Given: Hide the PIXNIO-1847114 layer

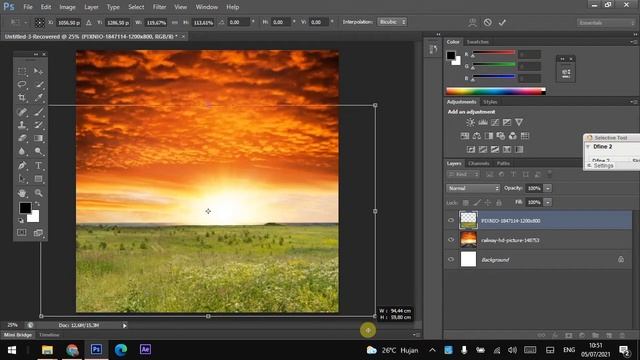Looking at the screenshot, I should pos(451,220).
